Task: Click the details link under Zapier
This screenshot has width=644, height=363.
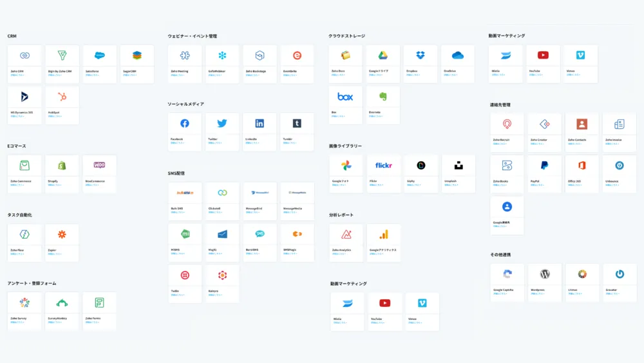Action: (x=55, y=253)
